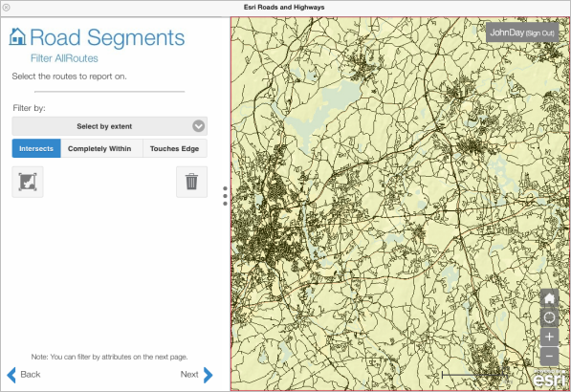This screenshot has width=571, height=392.
Task: Click the locate circle icon on map
Action: point(549,317)
